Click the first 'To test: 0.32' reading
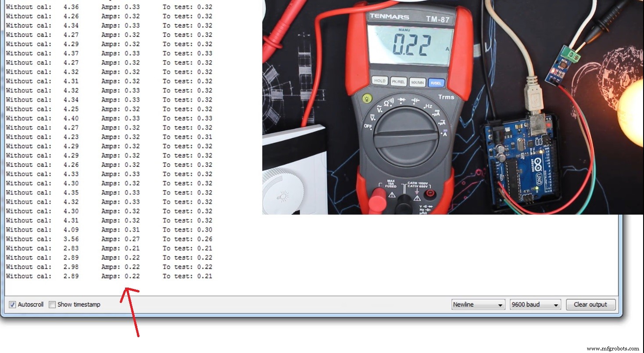The width and height of the screenshot is (644, 353). tap(187, 7)
